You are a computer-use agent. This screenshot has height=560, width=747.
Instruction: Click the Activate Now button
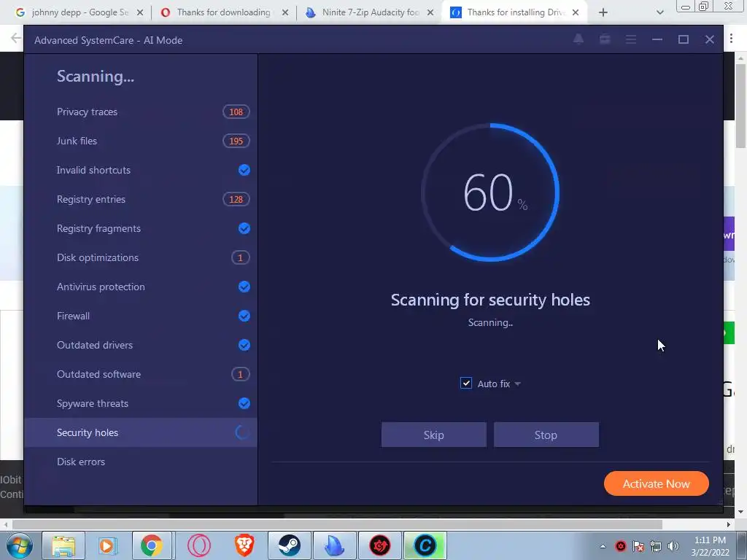point(656,483)
